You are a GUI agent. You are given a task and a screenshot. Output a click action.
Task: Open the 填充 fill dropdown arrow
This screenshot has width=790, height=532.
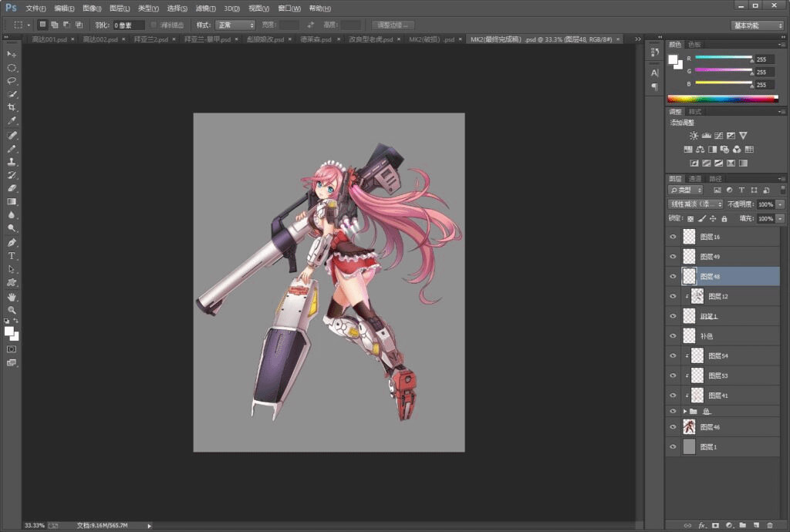coord(781,218)
